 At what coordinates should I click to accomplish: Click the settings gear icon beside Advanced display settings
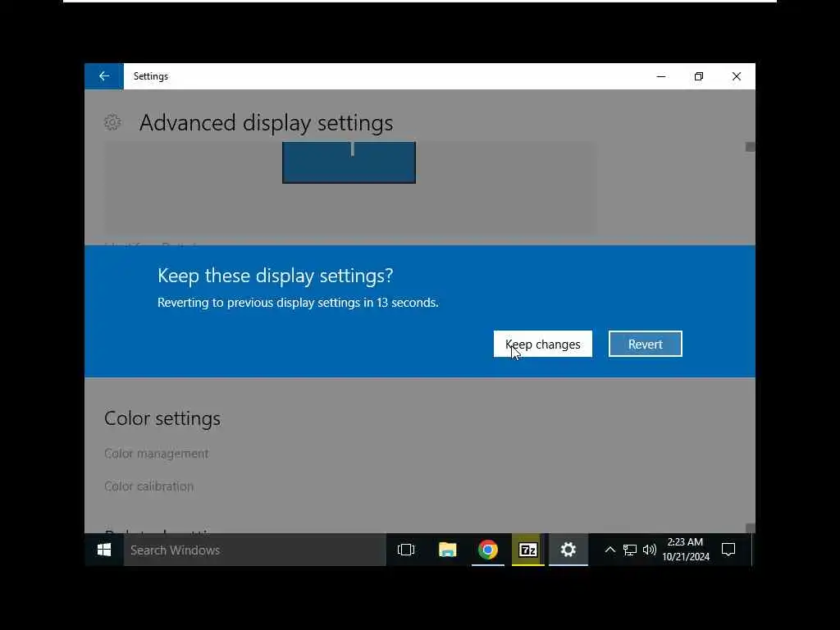click(112, 123)
